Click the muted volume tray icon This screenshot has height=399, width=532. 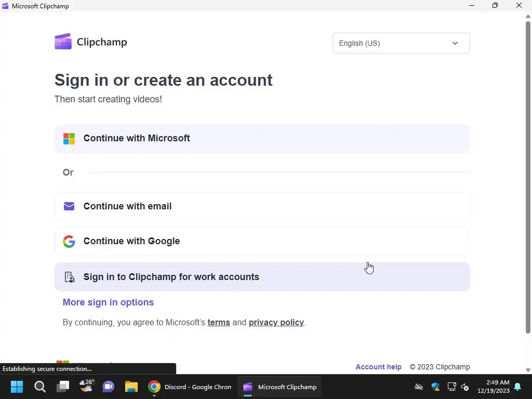pos(465,387)
